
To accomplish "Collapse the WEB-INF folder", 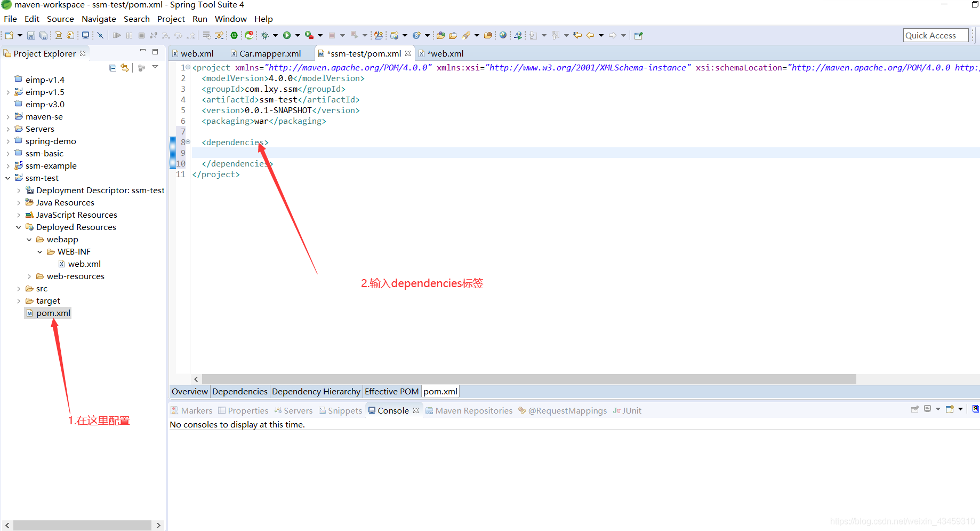I will point(40,252).
